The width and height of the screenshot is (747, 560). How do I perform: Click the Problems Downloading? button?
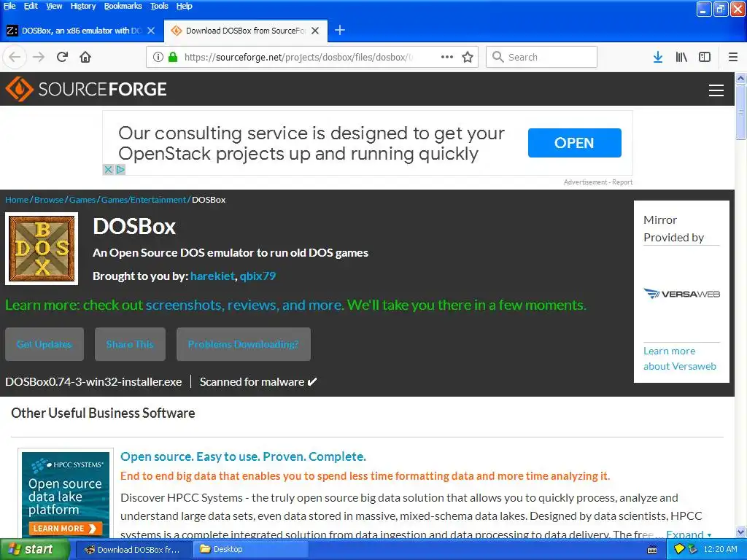[x=244, y=344]
